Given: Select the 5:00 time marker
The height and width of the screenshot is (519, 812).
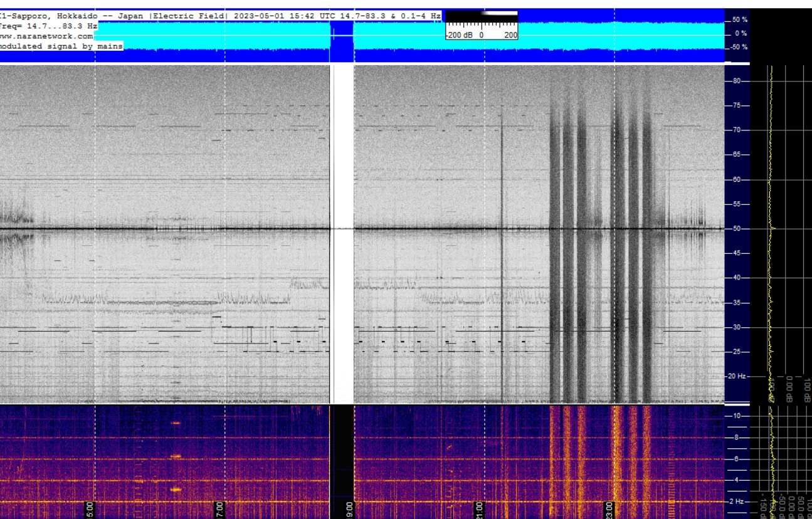Looking at the screenshot, I should 90,510.
